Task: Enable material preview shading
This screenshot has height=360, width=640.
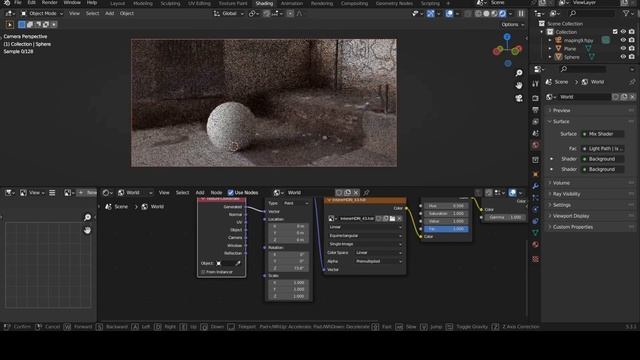Action: (x=494, y=13)
